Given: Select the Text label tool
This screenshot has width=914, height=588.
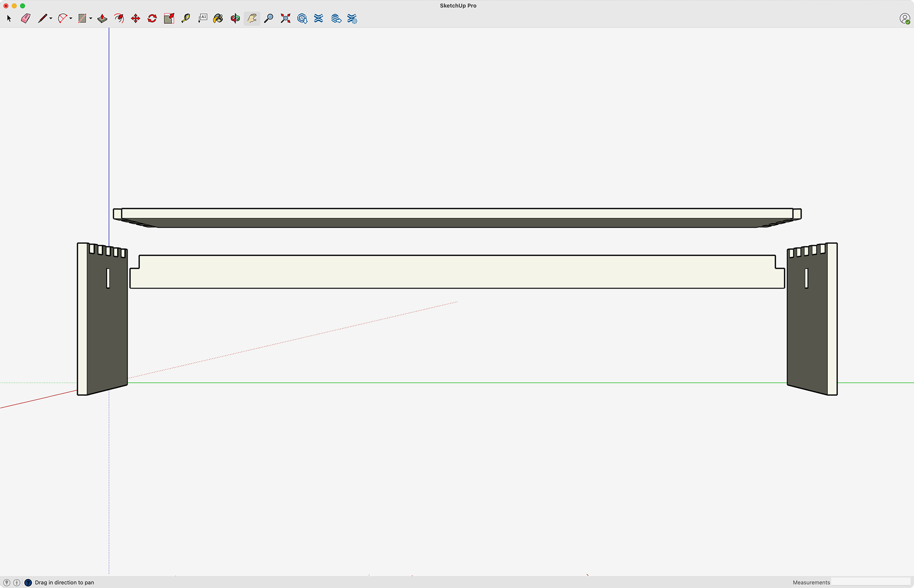Looking at the screenshot, I should point(203,19).
